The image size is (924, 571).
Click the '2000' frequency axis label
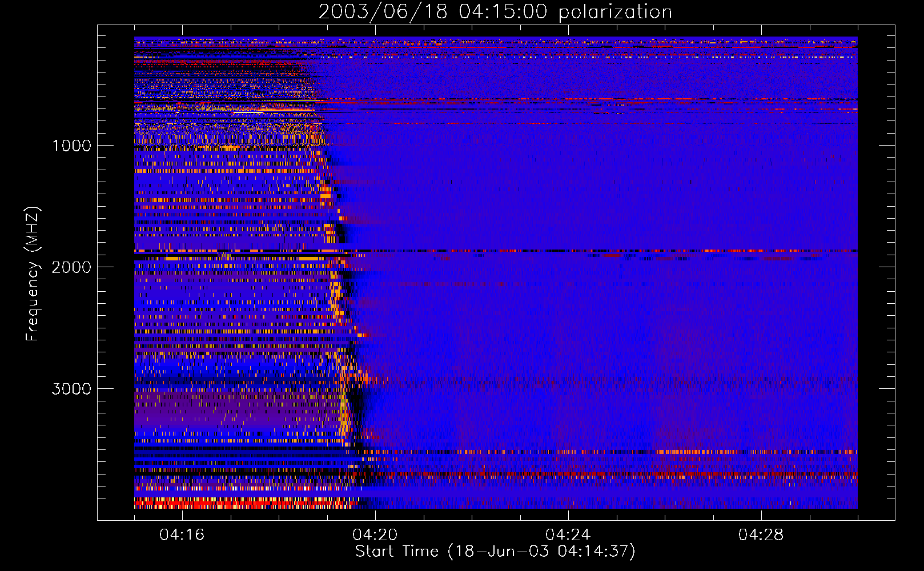(x=71, y=267)
